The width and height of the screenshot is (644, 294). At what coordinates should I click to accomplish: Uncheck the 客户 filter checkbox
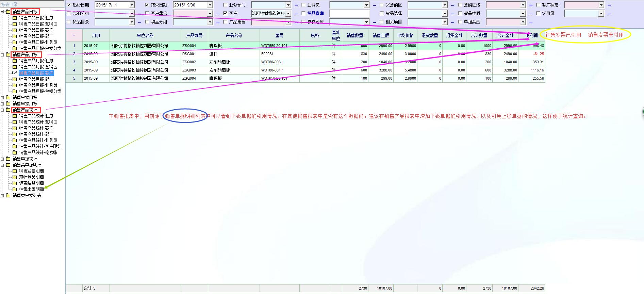pyautogui.click(x=225, y=13)
